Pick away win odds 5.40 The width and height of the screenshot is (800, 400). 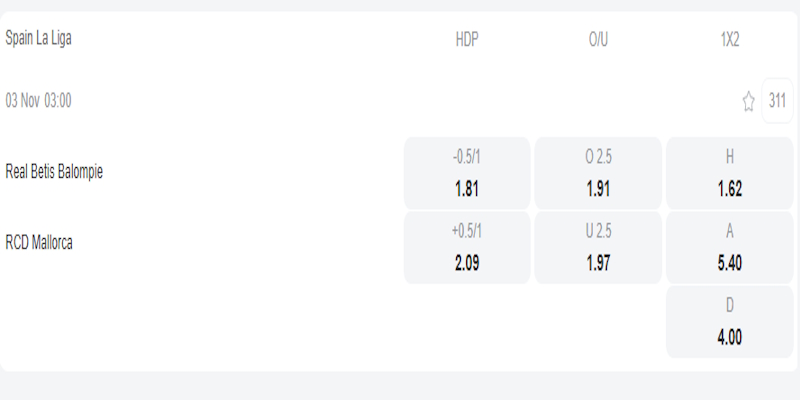point(729,247)
